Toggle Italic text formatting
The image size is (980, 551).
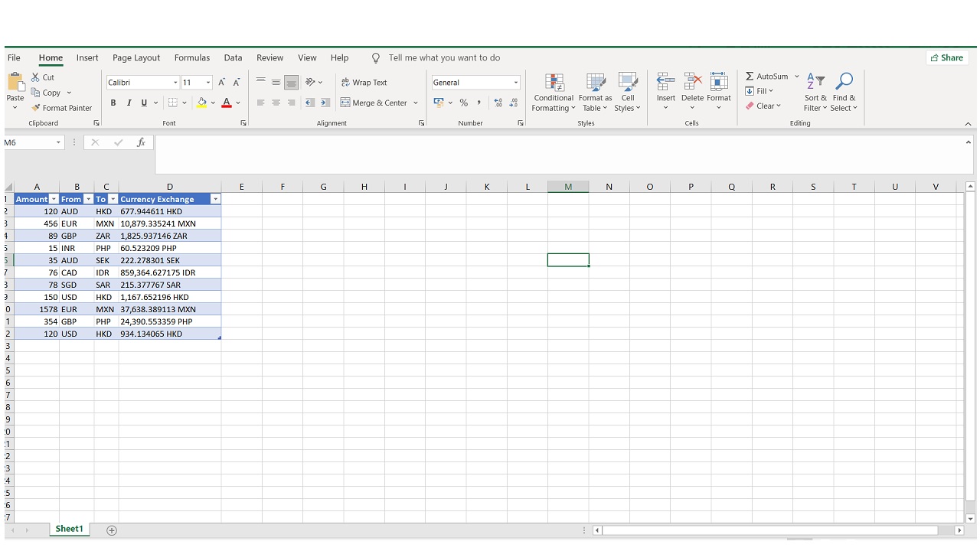click(x=129, y=103)
